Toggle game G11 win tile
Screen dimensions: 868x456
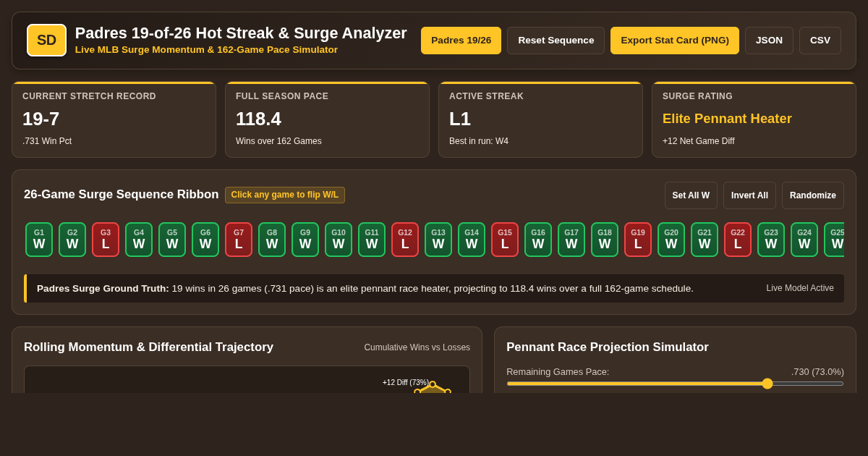(372, 240)
